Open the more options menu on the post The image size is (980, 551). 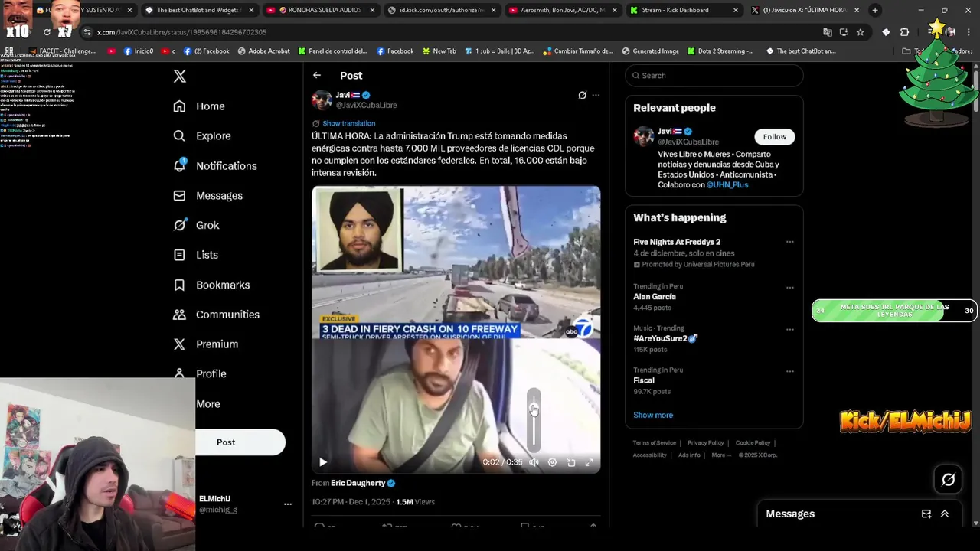coord(596,96)
